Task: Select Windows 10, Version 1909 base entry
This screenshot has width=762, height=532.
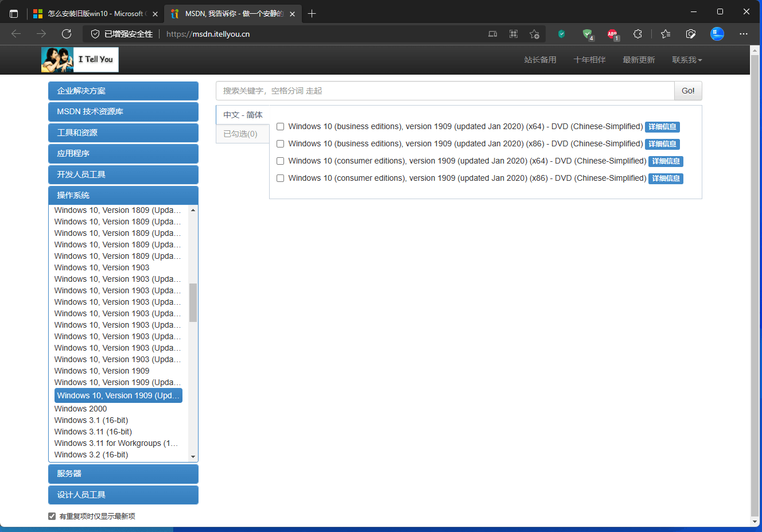Action: [102, 371]
